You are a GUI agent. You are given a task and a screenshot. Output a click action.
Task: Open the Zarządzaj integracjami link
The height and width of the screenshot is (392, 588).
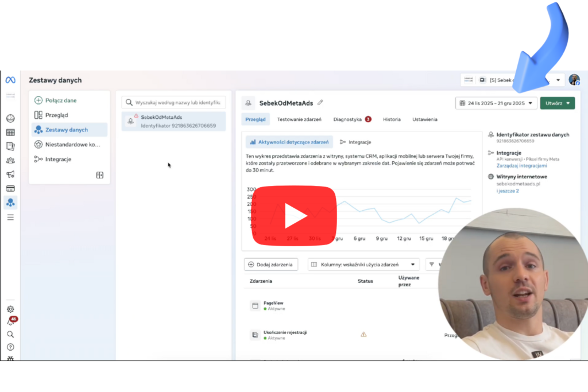521,165
